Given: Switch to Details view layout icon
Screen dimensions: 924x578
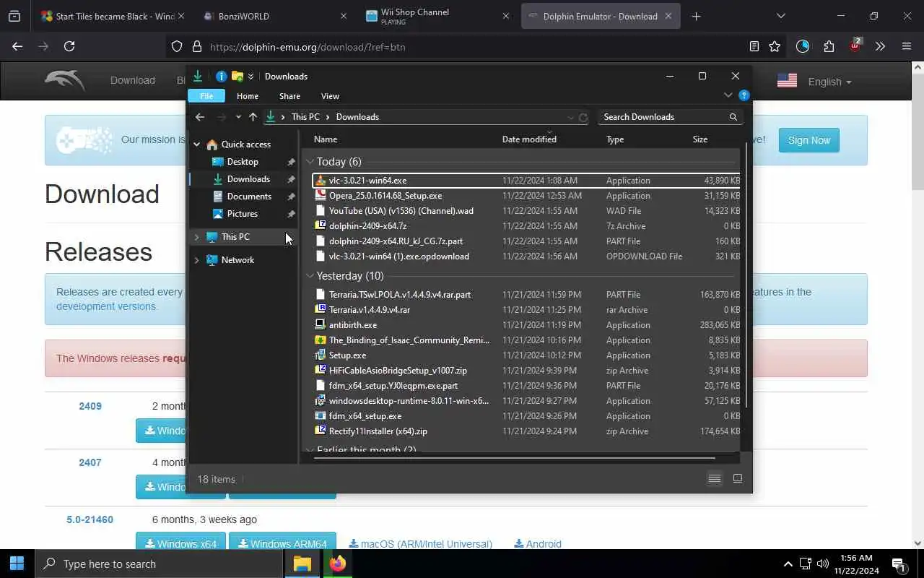Looking at the screenshot, I should tap(714, 479).
